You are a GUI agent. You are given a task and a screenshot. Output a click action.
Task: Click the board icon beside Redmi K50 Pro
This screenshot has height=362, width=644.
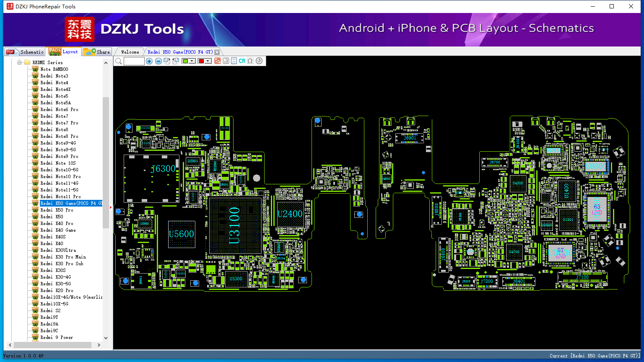[35, 210]
